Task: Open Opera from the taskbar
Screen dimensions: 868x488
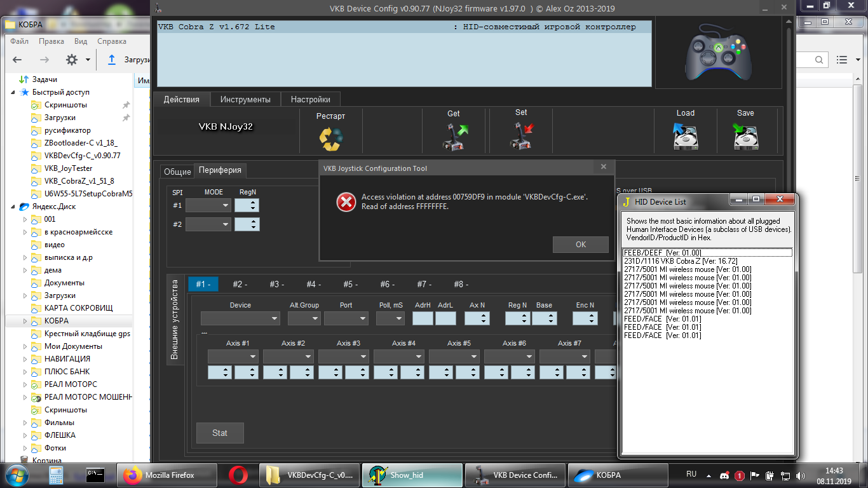Action: click(238, 475)
